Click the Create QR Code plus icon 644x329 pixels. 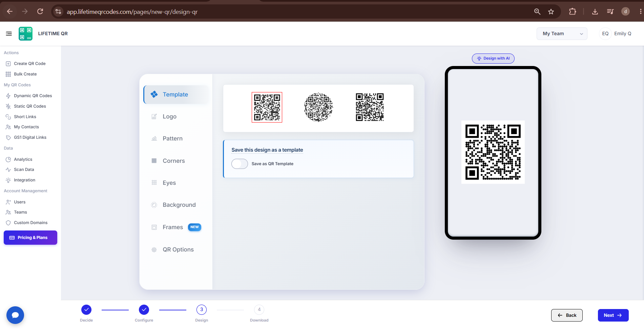(x=8, y=64)
